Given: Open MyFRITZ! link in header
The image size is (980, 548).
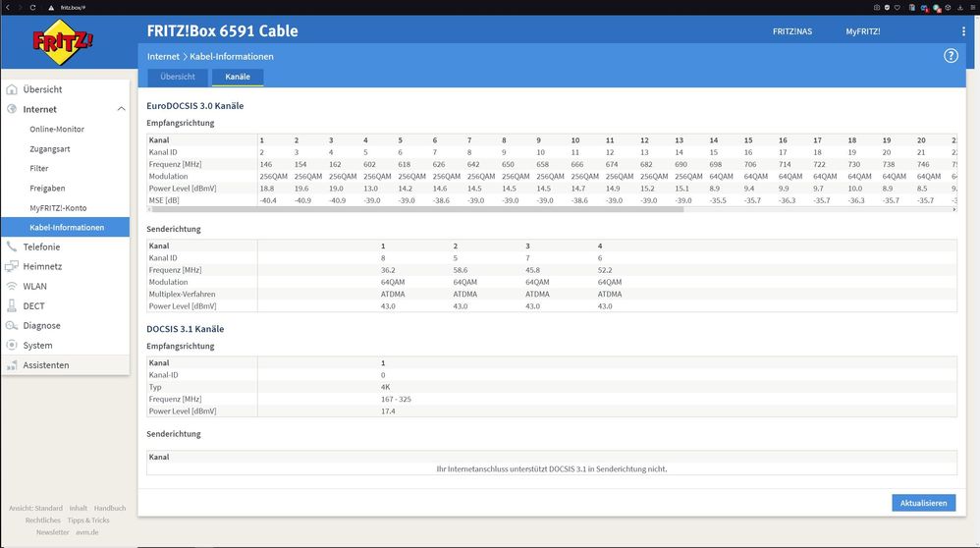Looking at the screenshot, I should [862, 31].
